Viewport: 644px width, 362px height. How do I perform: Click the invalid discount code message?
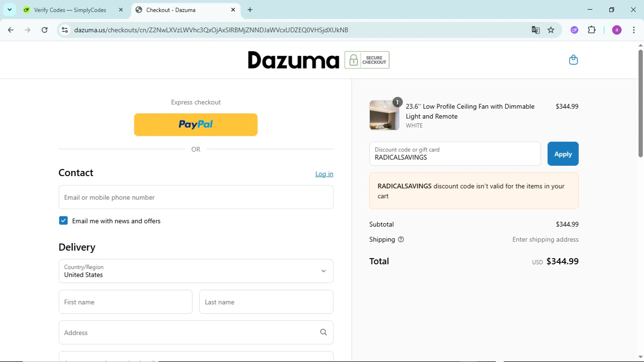(x=474, y=191)
